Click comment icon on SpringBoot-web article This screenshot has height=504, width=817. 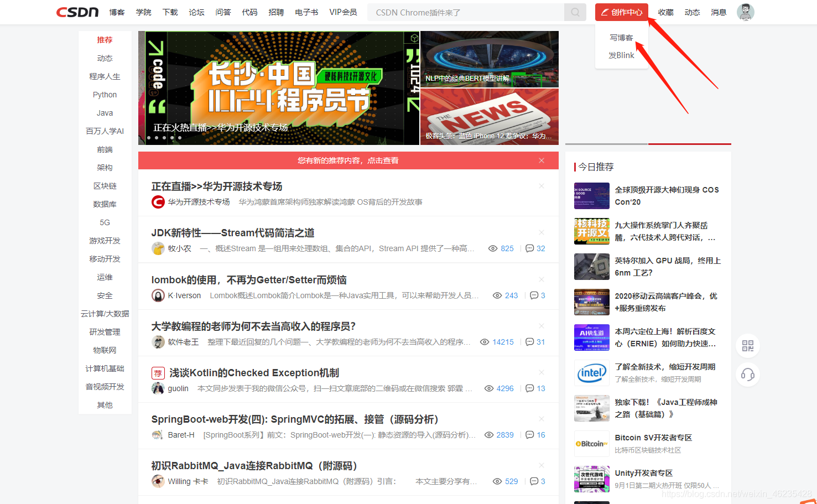click(529, 435)
